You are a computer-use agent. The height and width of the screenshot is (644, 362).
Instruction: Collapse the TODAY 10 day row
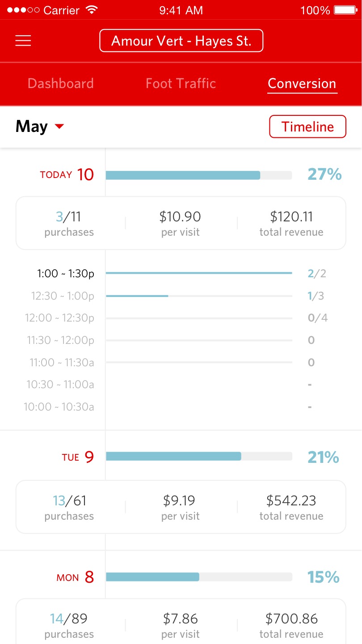point(67,174)
